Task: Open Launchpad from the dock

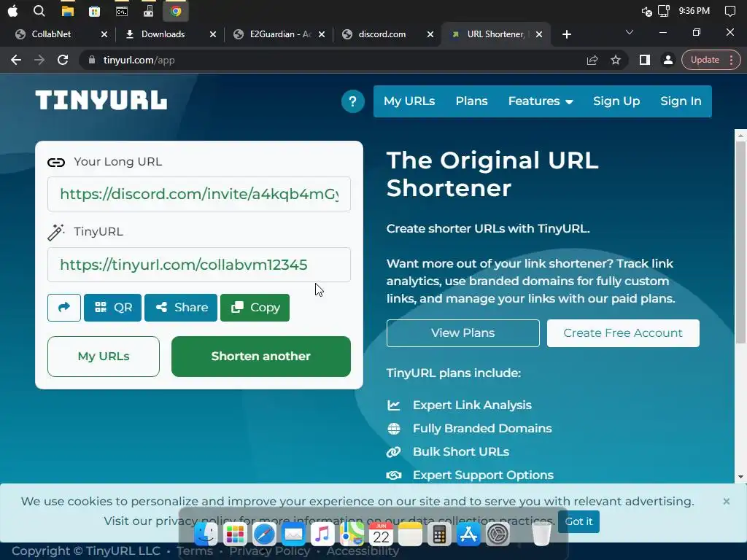Action: click(235, 534)
